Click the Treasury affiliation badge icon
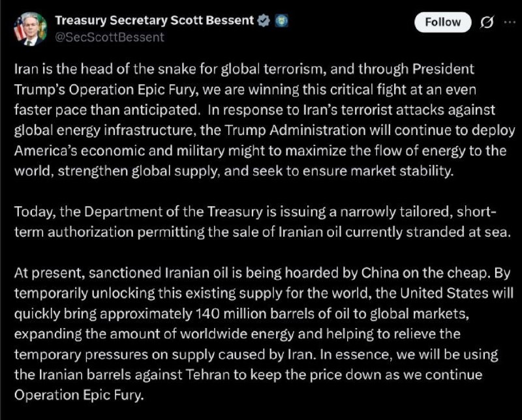522x420 pixels. (x=281, y=21)
